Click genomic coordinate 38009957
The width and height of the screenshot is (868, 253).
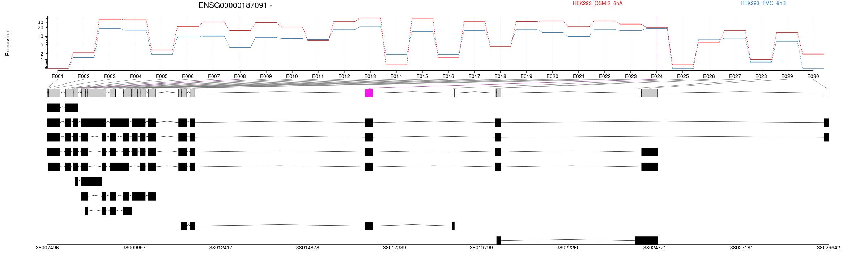pos(134,248)
